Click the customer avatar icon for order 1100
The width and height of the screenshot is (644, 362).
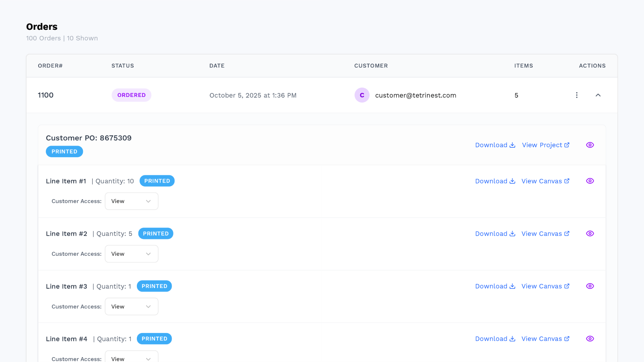[x=362, y=95]
